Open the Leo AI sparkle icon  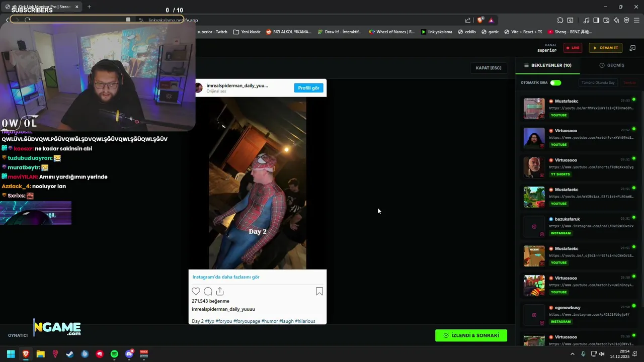(616, 20)
